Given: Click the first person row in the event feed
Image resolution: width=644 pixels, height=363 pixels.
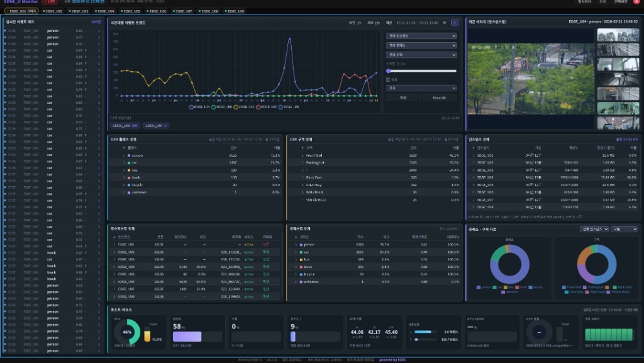Looking at the screenshot, I should tap(52, 31).
